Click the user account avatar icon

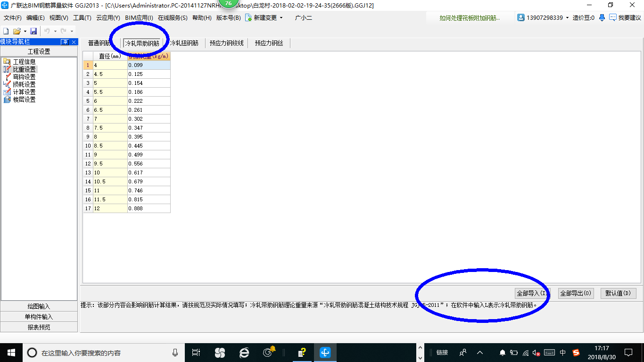coord(521,17)
